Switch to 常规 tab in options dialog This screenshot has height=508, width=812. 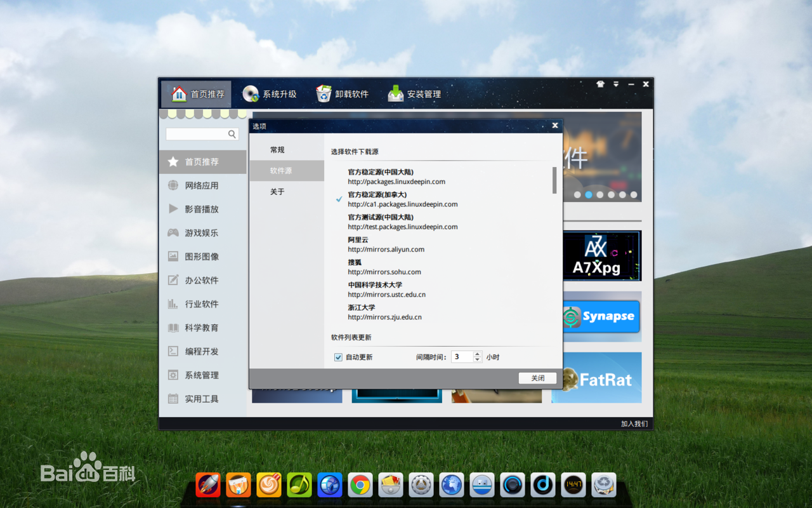[x=287, y=150]
